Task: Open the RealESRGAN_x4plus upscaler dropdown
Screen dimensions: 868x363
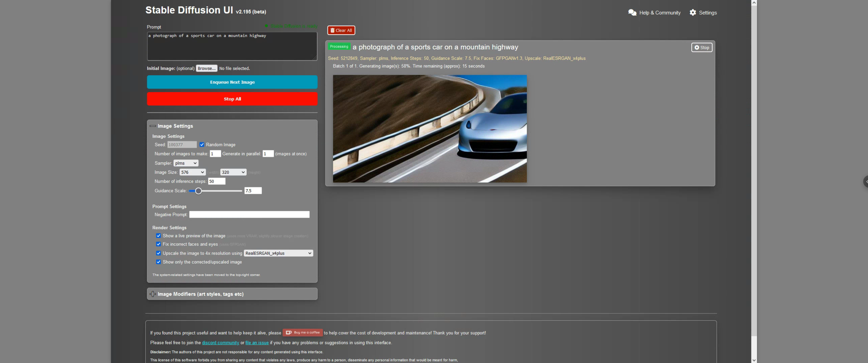Action: pyautogui.click(x=278, y=253)
